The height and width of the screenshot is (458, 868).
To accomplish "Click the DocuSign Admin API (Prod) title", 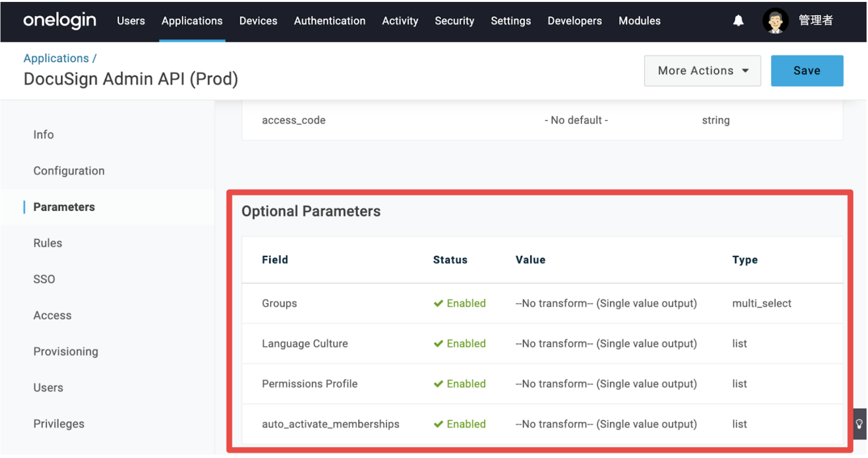I will coord(130,79).
